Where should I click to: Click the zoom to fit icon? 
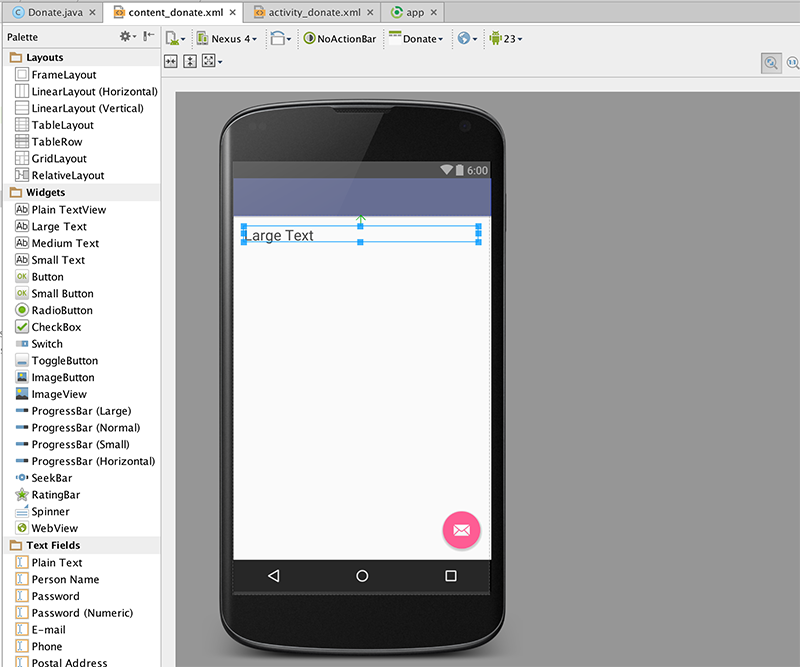point(770,62)
